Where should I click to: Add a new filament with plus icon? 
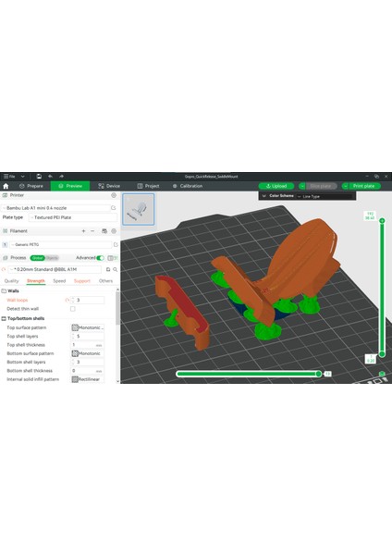83,231
